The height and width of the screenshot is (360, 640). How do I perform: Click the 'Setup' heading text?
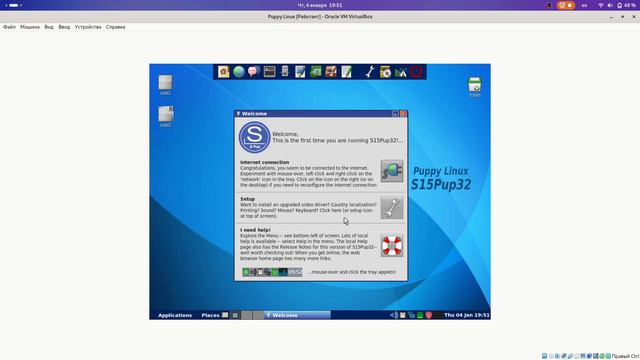(247, 199)
